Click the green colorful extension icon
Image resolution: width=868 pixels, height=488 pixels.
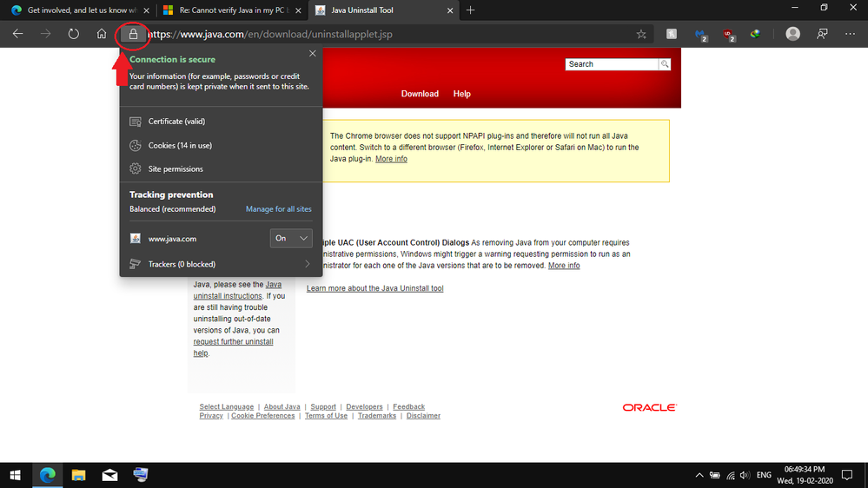coord(755,35)
